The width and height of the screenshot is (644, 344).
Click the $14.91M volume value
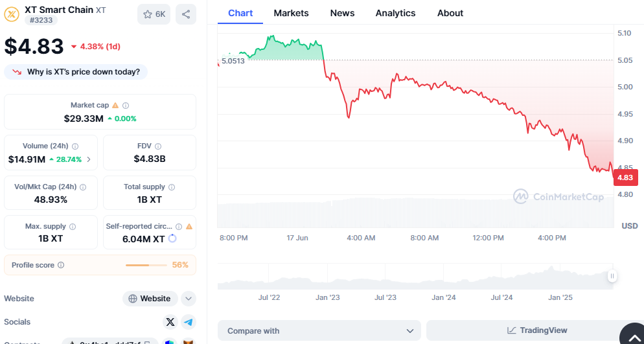click(x=27, y=159)
